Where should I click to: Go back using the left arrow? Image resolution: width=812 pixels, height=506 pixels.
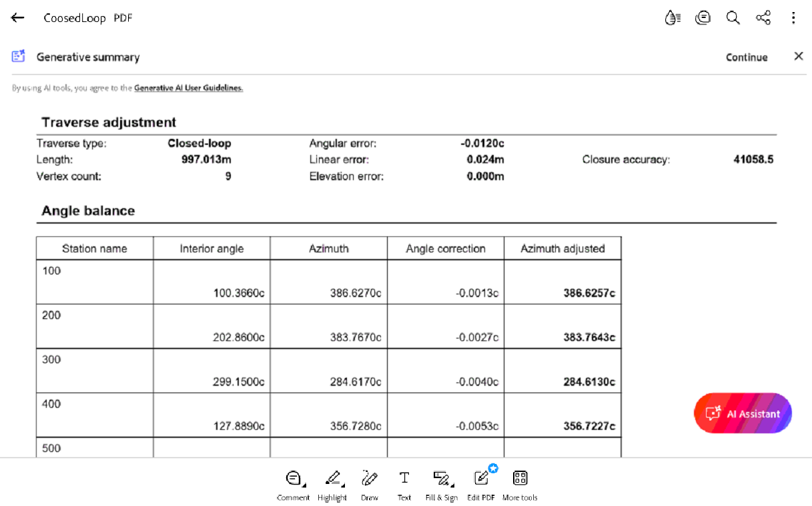tap(18, 18)
